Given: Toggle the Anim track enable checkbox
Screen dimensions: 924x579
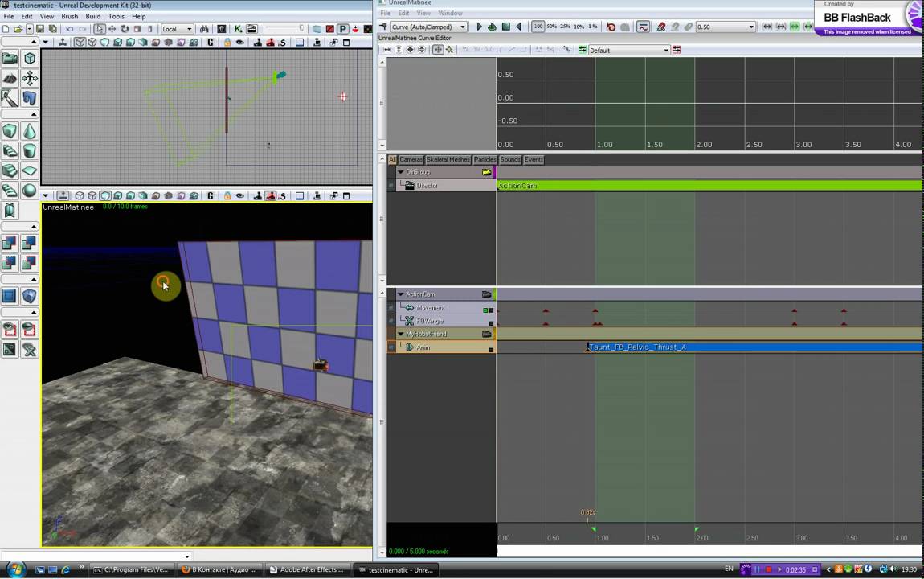Looking at the screenshot, I should click(x=390, y=347).
